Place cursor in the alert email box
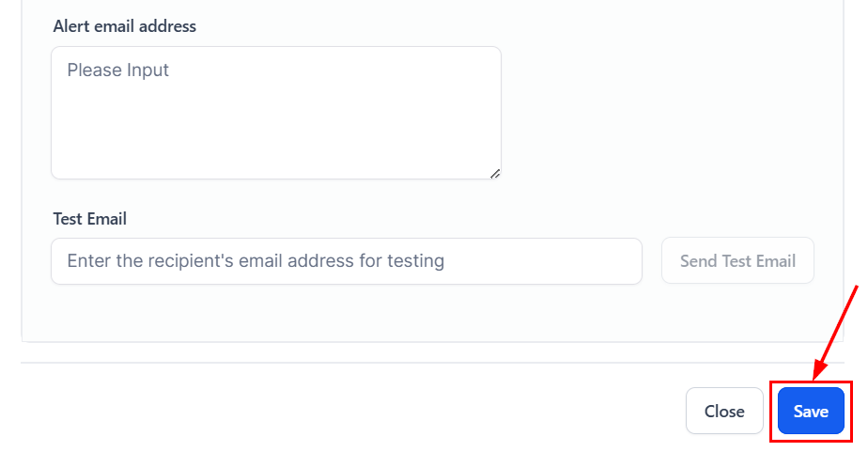Image resolution: width=868 pixels, height=452 pixels. point(275,113)
